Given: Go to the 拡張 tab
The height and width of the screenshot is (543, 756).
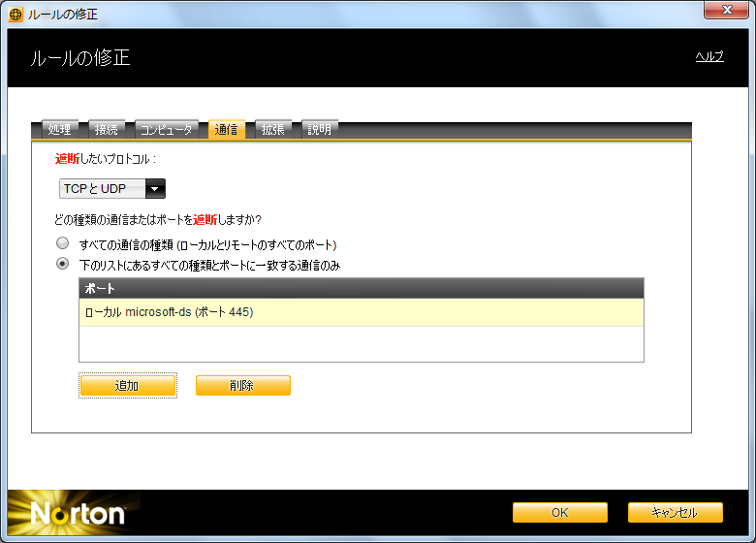Looking at the screenshot, I should coord(273,130).
